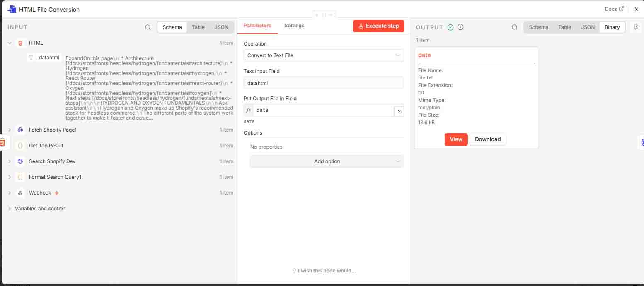Switch the input view to Table
This screenshot has width=644, height=286.
point(198,27)
